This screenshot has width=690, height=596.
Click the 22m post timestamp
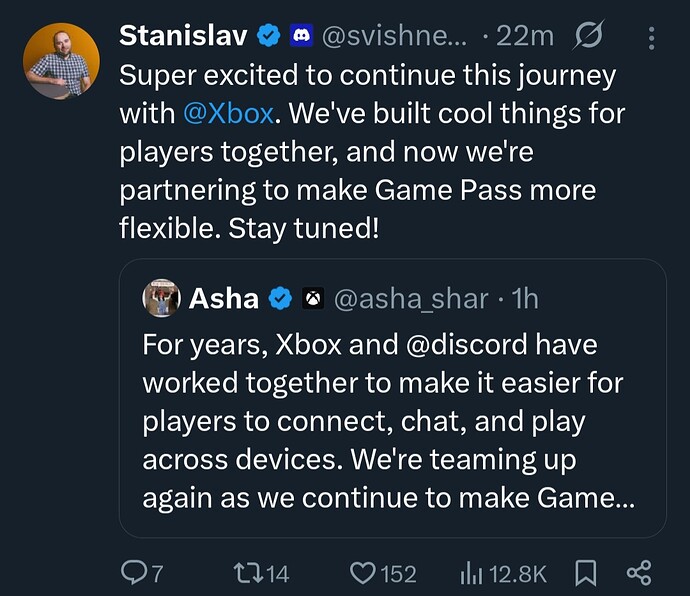(525, 36)
